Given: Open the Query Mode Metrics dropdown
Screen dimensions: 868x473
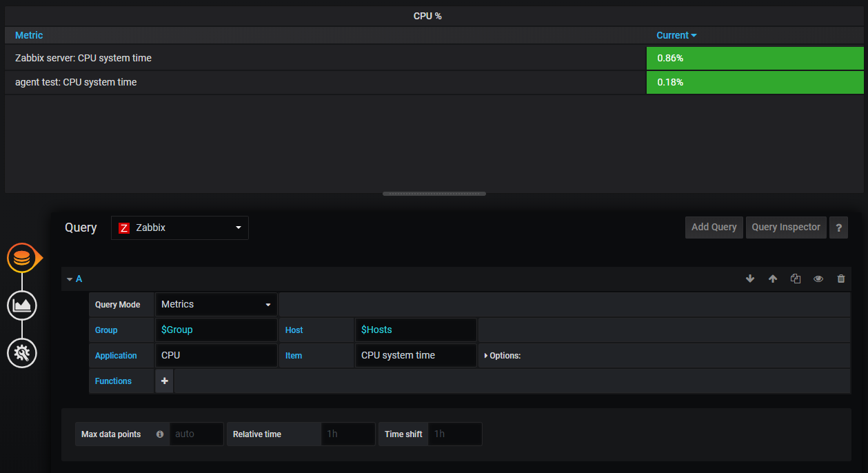Looking at the screenshot, I should 216,304.
